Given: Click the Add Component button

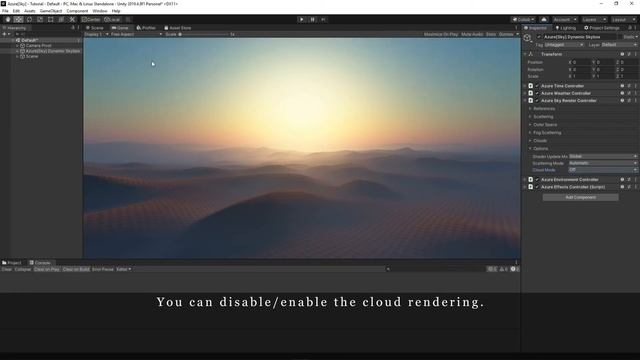Looking at the screenshot, I should coord(580,198).
